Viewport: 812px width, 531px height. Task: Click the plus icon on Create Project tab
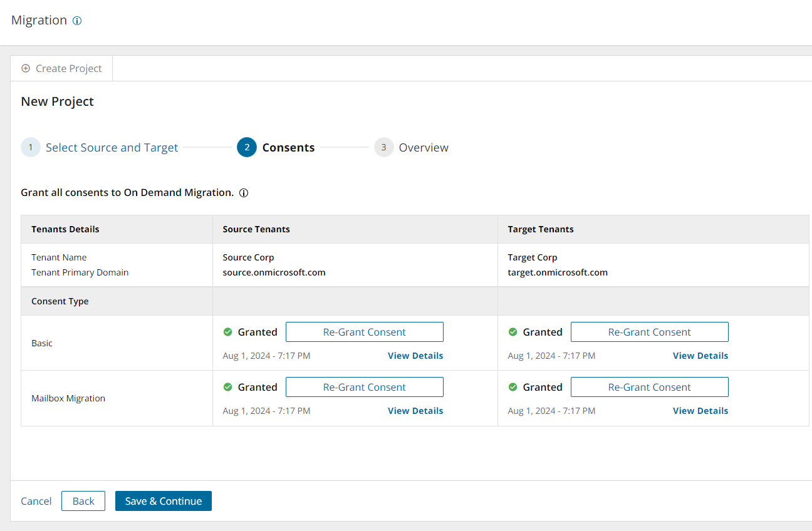[26, 68]
